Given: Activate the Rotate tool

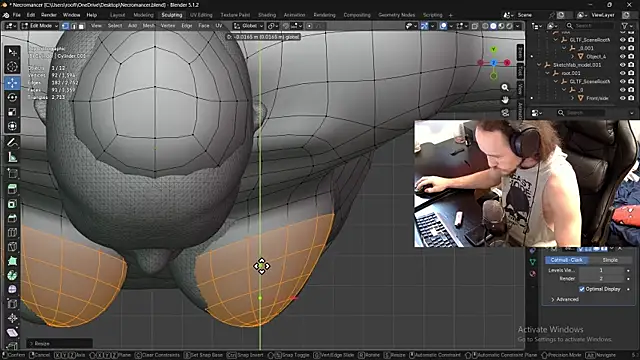Looking at the screenshot, I should 12,97.
